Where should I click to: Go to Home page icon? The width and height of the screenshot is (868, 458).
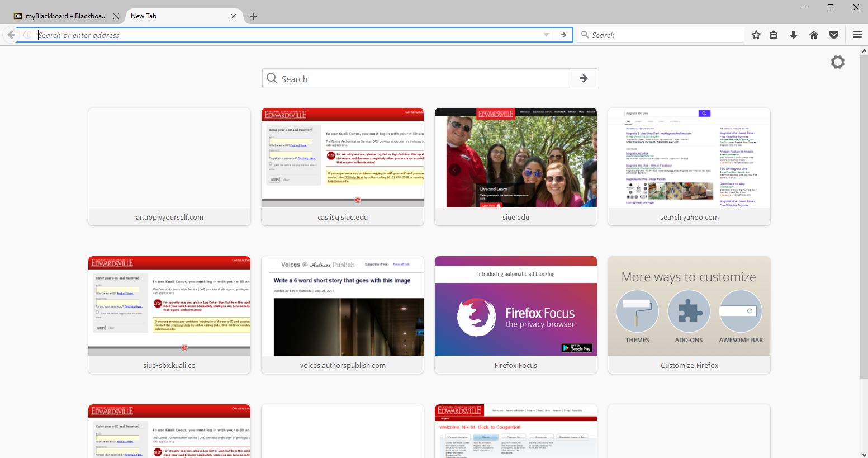click(x=814, y=35)
